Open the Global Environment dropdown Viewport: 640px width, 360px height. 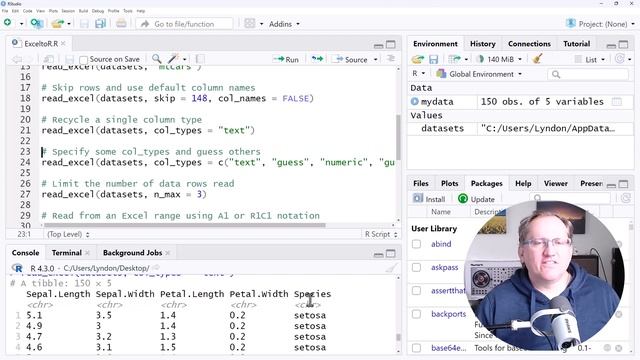click(479, 74)
